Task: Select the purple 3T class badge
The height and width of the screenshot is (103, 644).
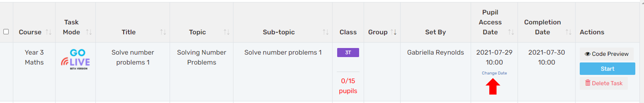Action: pos(348,53)
